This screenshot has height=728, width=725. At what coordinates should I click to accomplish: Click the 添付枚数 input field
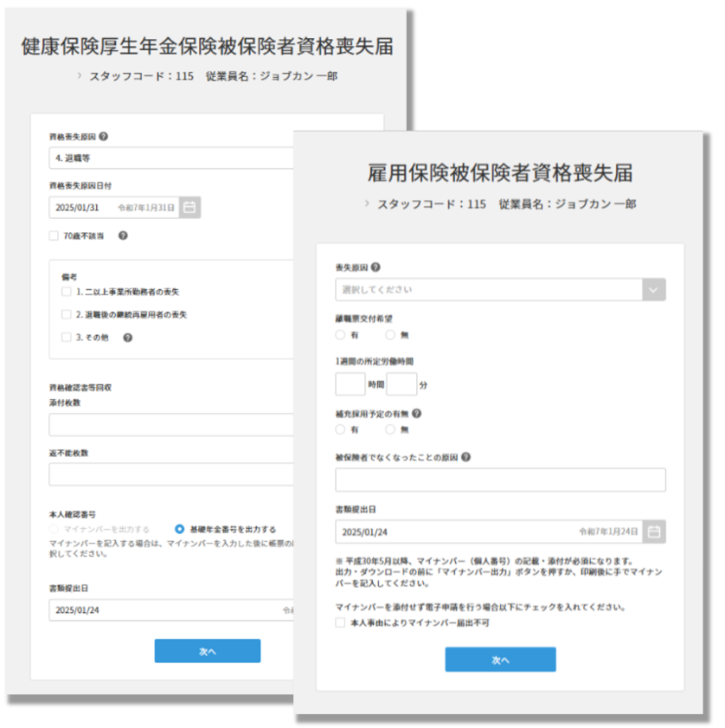[173, 425]
